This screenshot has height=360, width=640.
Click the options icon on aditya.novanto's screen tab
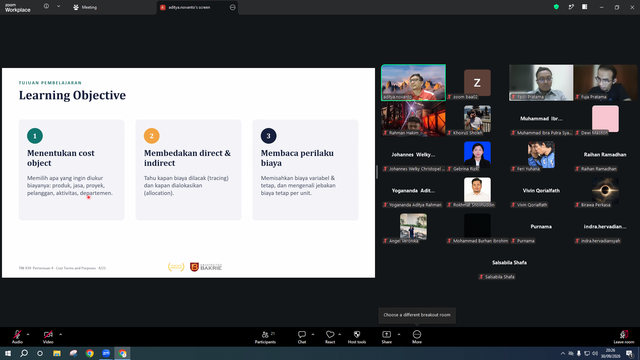coord(232,7)
